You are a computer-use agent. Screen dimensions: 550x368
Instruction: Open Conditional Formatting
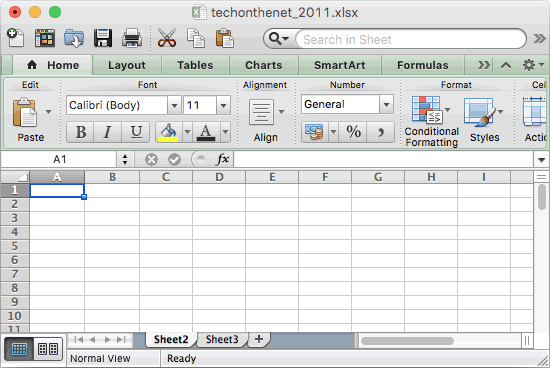[427, 110]
